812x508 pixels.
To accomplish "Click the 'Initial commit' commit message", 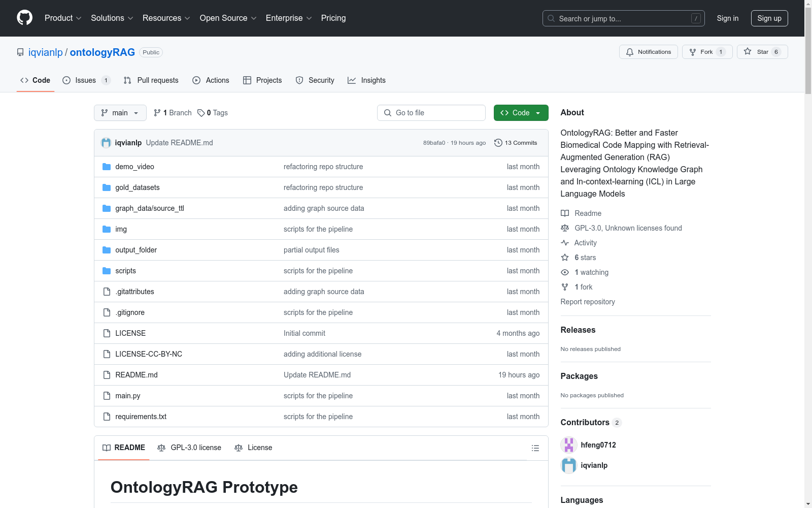I will (304, 333).
